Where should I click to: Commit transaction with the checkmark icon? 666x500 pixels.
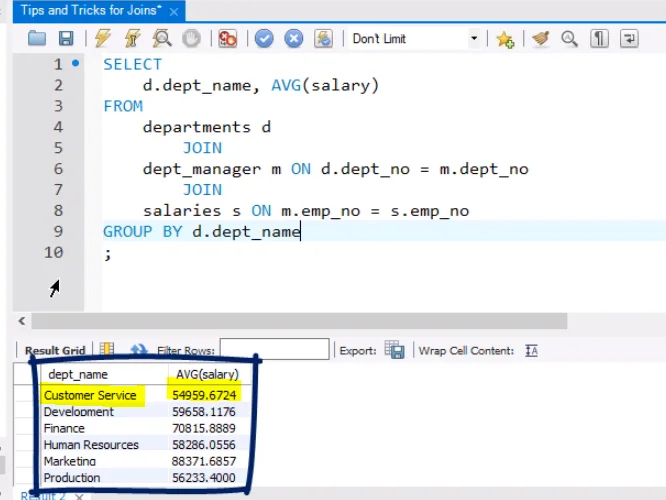(264, 39)
